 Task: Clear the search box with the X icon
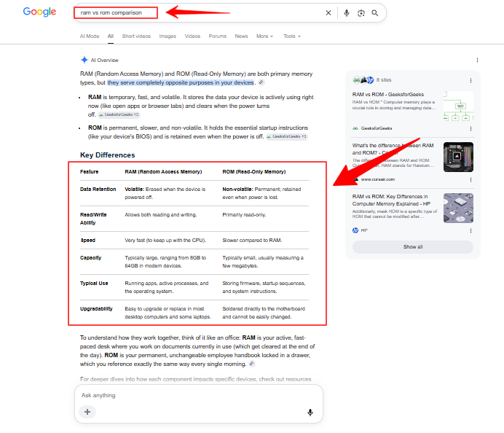(x=328, y=13)
